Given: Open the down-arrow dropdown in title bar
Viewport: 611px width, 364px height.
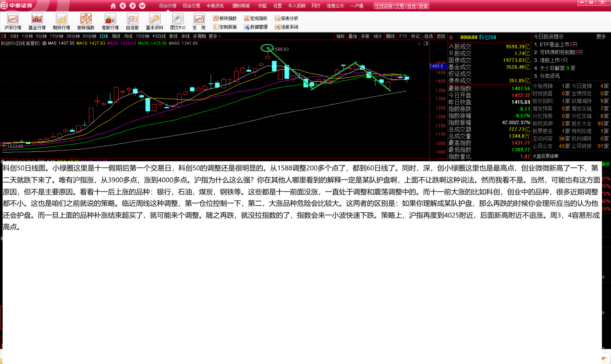Looking at the screenshot, I should coord(142,6).
